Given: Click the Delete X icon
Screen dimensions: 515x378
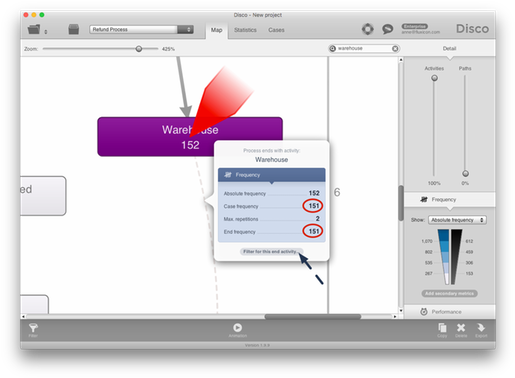Looking at the screenshot, I should [461, 329].
